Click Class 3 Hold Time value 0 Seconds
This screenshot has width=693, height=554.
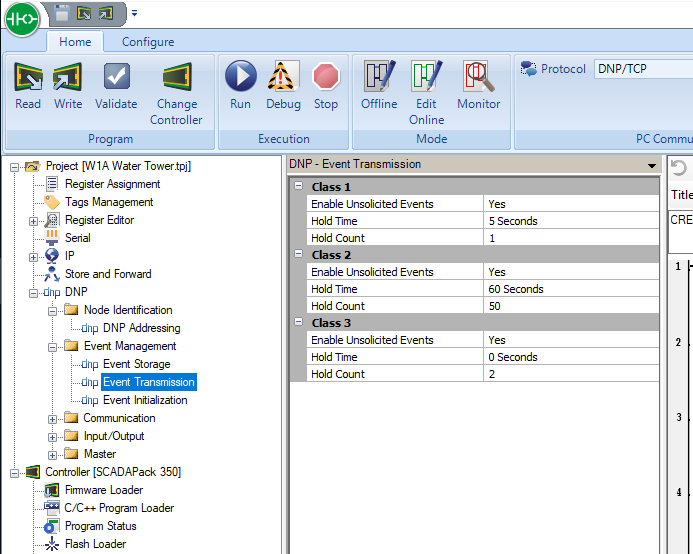coord(571,357)
